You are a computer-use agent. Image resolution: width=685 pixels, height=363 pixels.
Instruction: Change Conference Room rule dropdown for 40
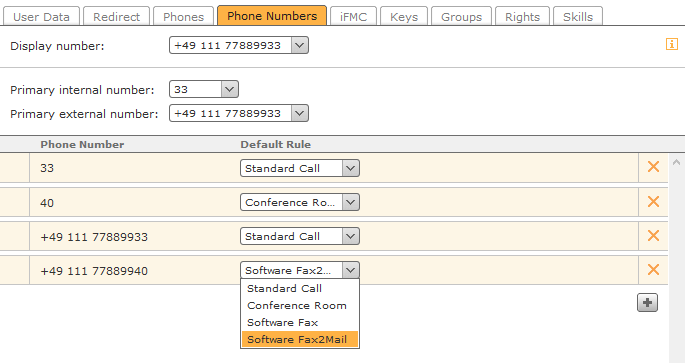pos(300,202)
